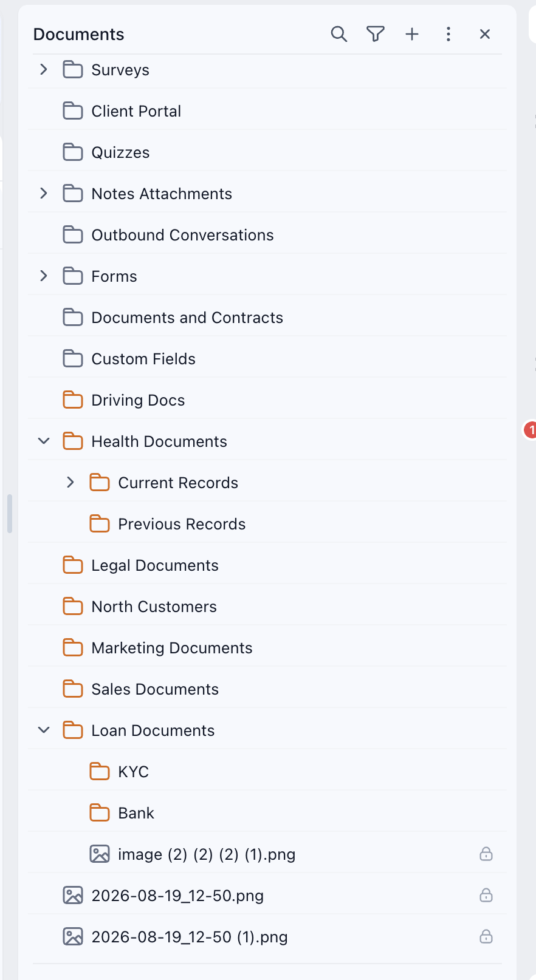Click lock icon on image (2) (2) (2) (1).png
Image resolution: width=536 pixels, height=980 pixels.
486,854
